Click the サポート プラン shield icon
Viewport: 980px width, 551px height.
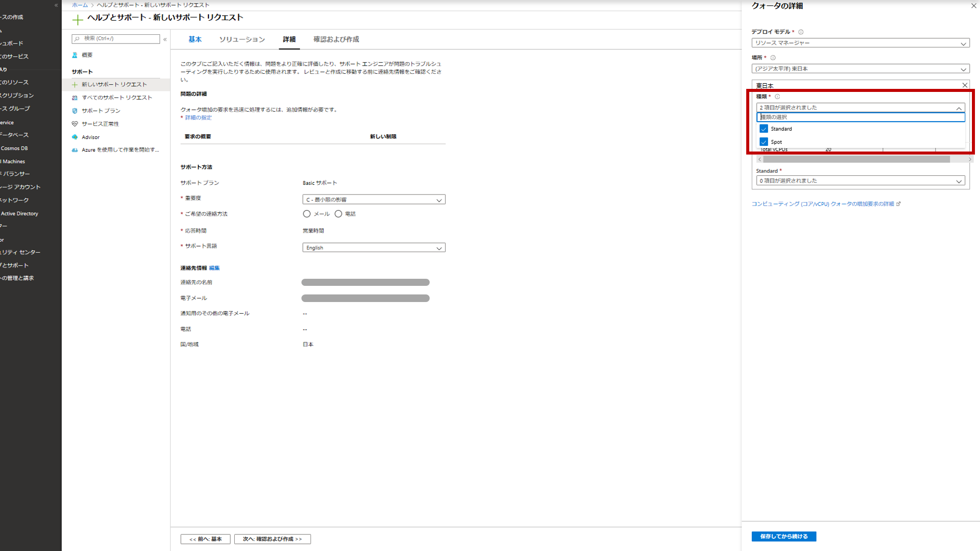75,111
